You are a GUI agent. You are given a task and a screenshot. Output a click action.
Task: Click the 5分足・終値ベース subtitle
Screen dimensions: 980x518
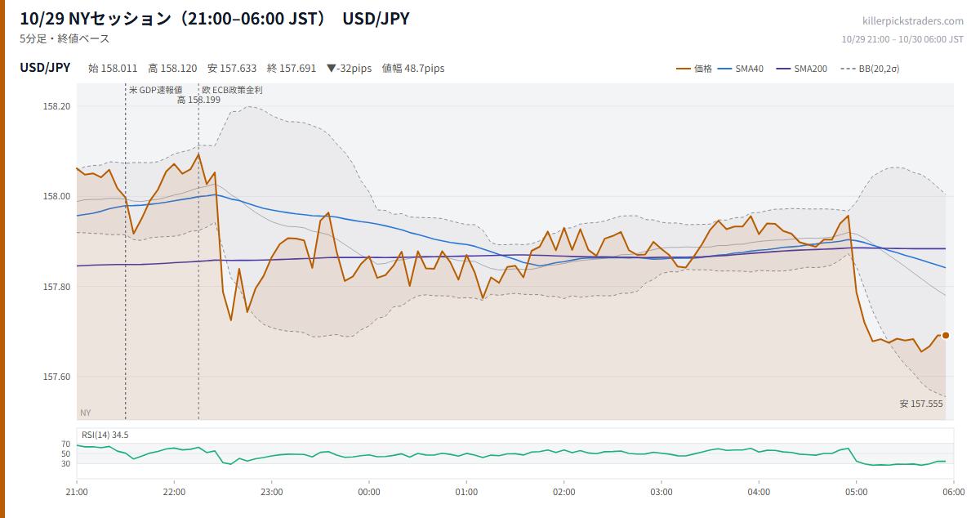pos(65,38)
